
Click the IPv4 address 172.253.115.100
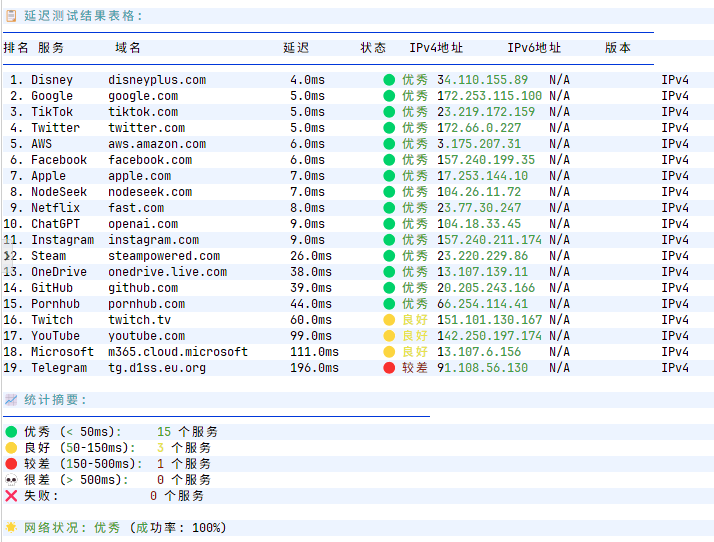(x=490, y=96)
